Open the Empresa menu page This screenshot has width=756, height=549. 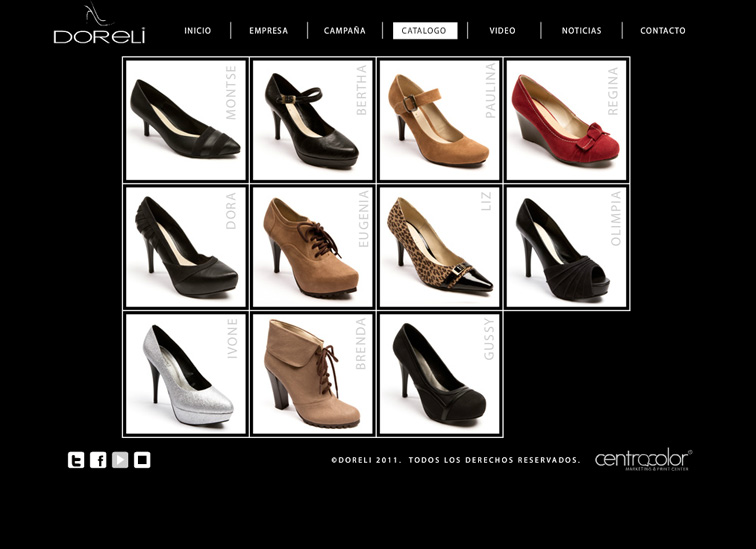pos(268,31)
